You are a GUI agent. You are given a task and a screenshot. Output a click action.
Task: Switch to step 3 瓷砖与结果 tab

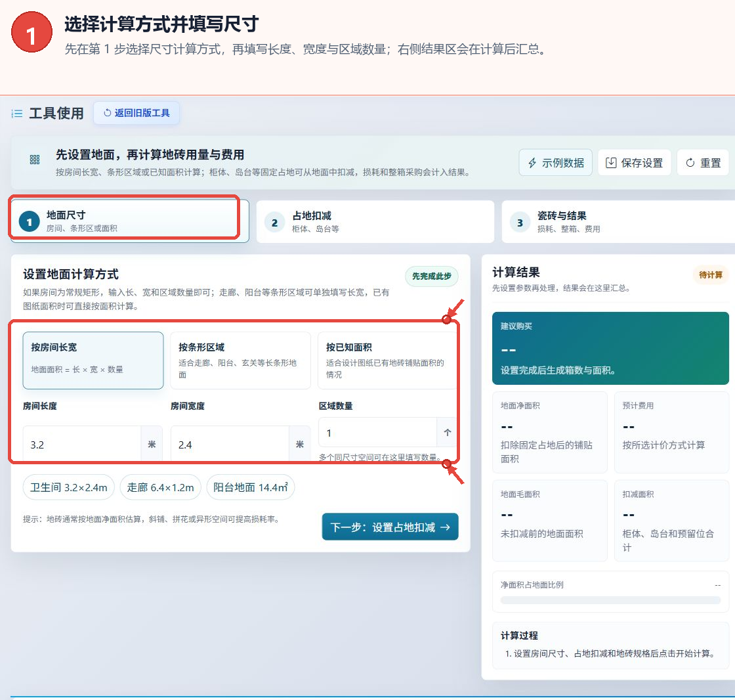(619, 222)
